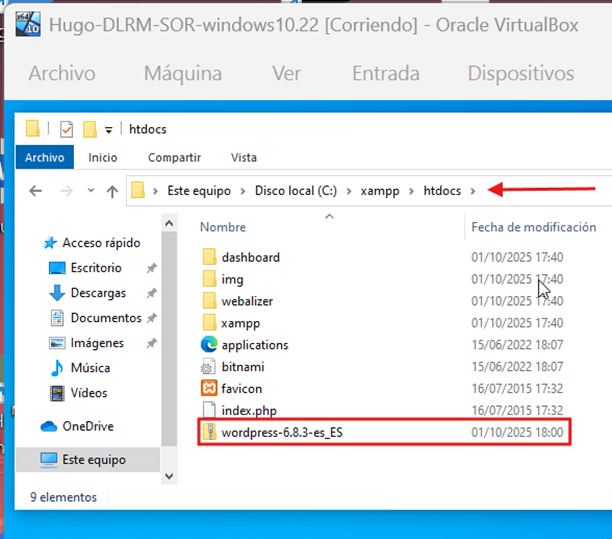Open the VirtualBox Máquina menu

pyautogui.click(x=182, y=73)
